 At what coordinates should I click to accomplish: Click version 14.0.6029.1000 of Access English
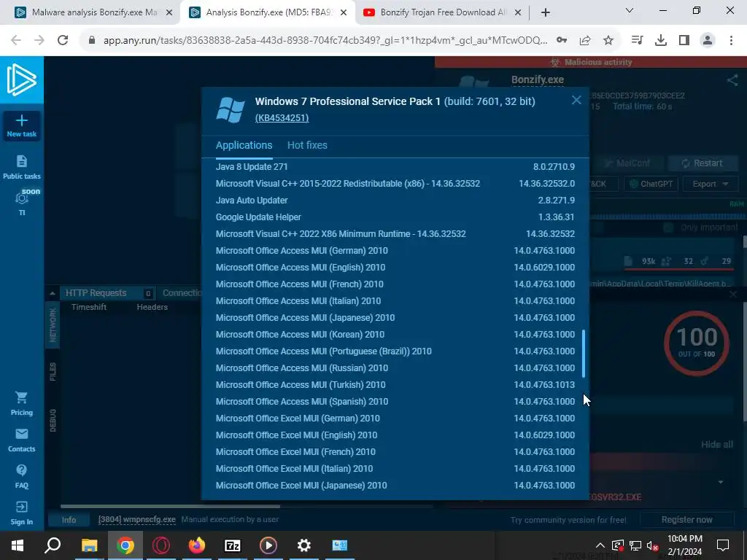[544, 267]
